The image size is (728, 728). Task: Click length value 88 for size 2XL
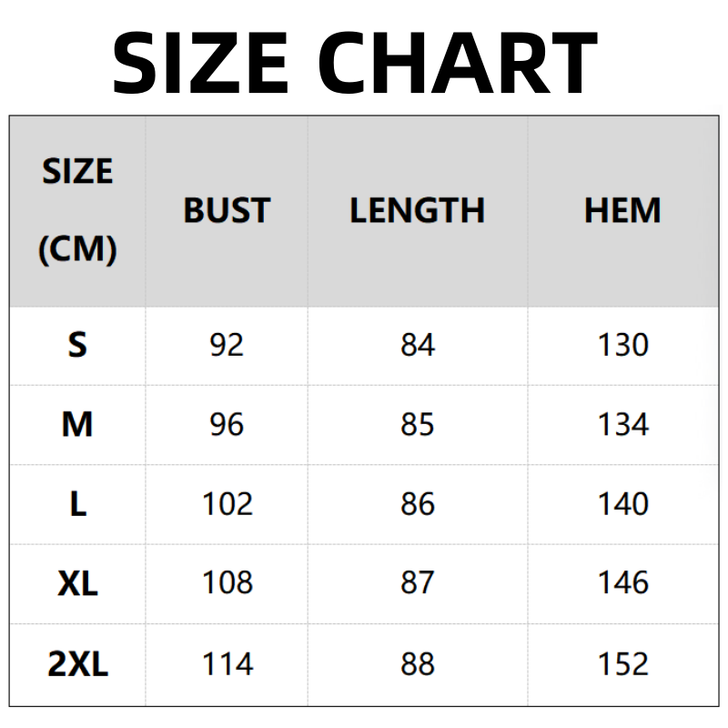coord(418,664)
